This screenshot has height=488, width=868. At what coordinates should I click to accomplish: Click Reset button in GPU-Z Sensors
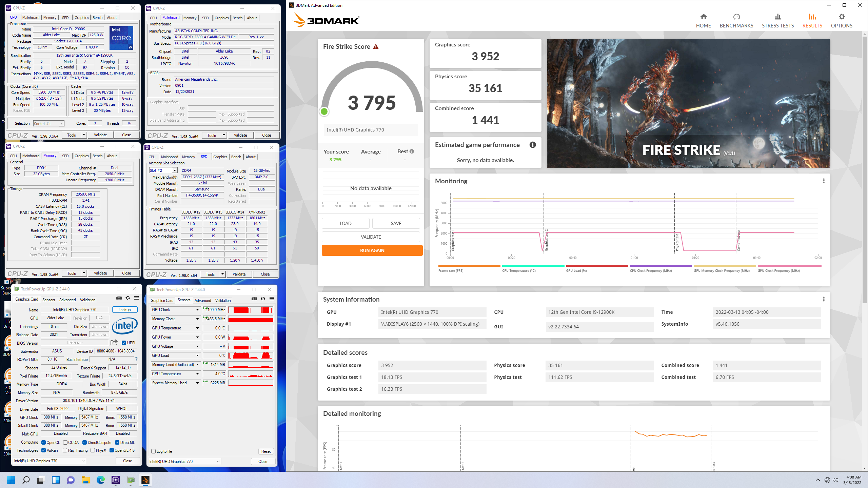tap(266, 451)
